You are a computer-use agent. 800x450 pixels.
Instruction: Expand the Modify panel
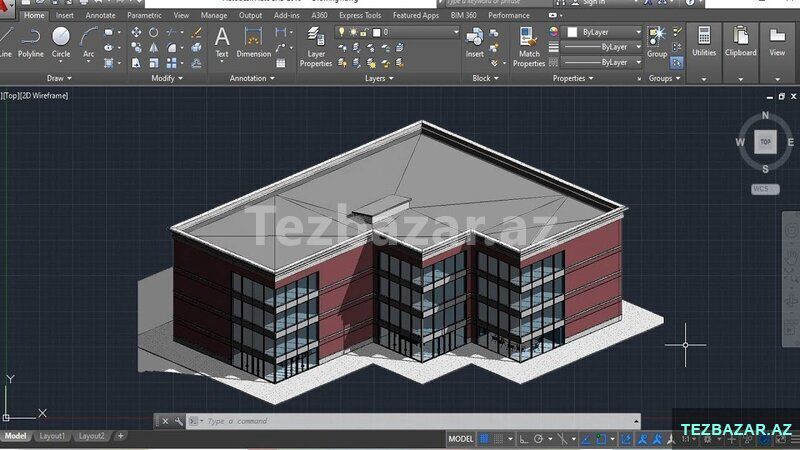click(167, 79)
